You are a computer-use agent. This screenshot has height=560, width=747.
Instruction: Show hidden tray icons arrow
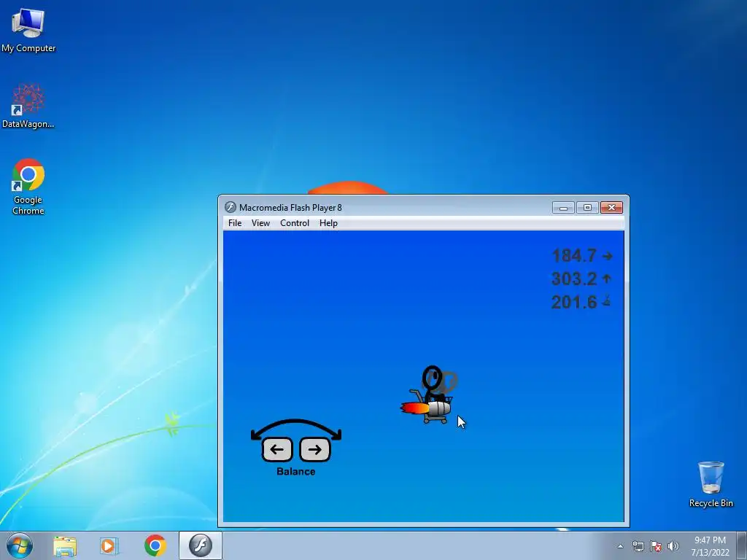point(620,546)
